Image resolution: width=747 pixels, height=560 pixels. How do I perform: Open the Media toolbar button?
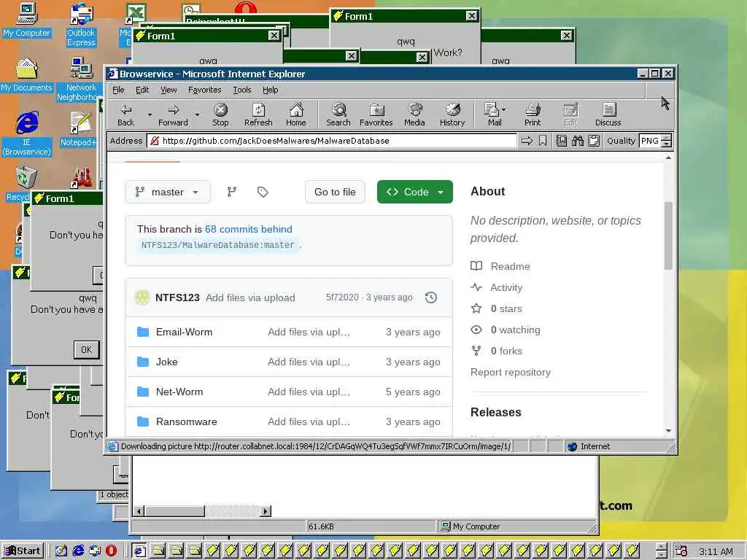click(x=414, y=114)
